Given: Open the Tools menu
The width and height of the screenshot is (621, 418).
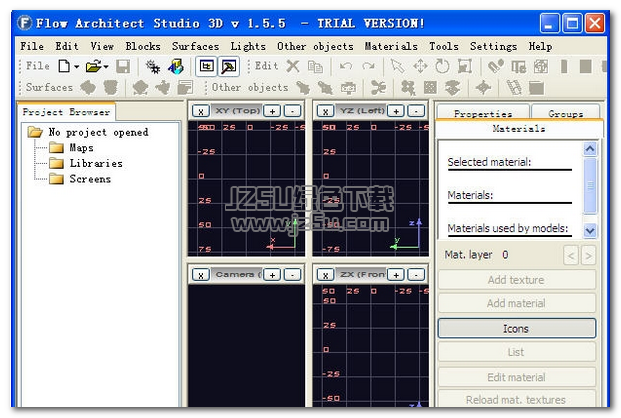Looking at the screenshot, I should (x=444, y=46).
